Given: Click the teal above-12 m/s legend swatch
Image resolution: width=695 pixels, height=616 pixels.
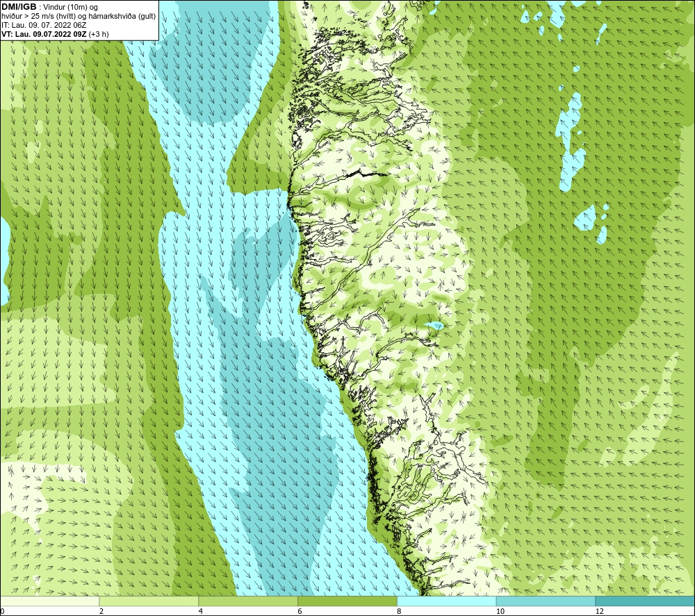Looking at the screenshot, I should click(x=646, y=601).
